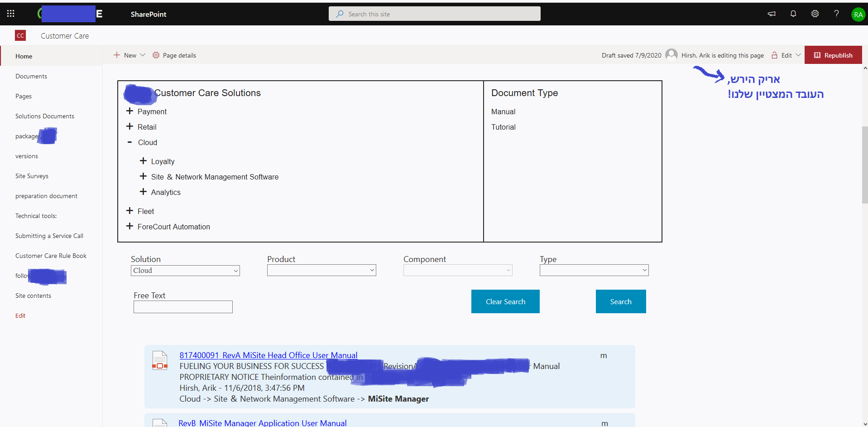This screenshot has height=427, width=868.
Task: Click the plus icon beside New
Action: [117, 55]
